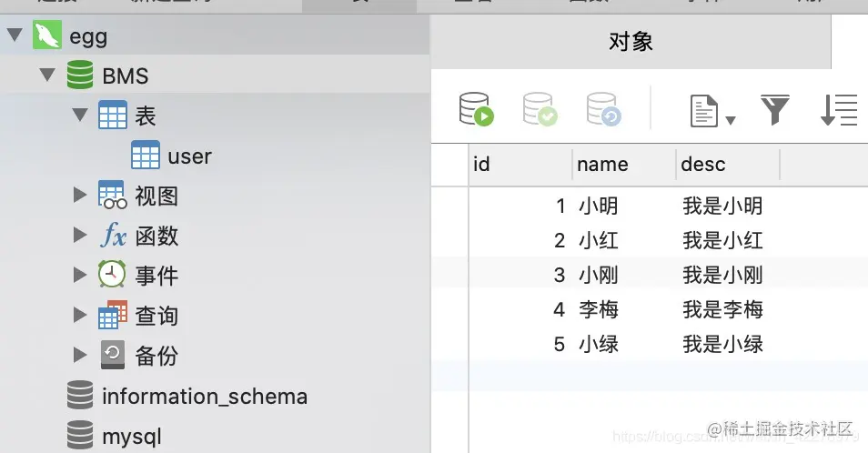The image size is (868, 453).
Task: Click the egg connection dolphin icon
Action: tap(47, 35)
